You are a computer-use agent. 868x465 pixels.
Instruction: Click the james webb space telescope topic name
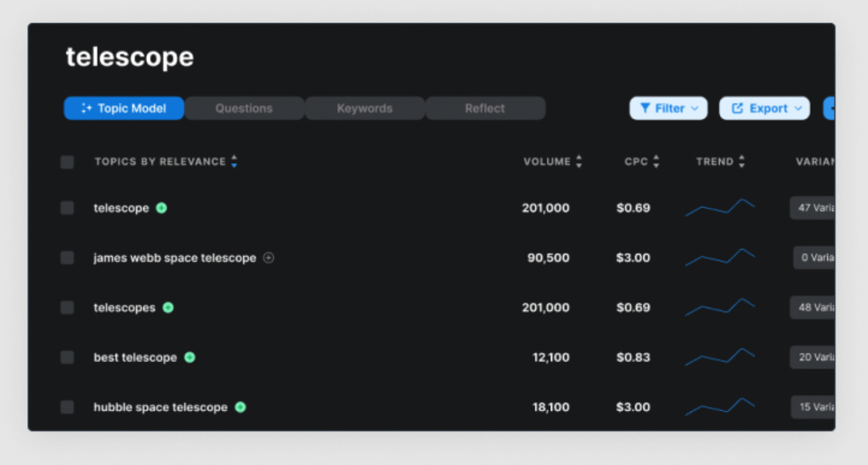pyautogui.click(x=175, y=258)
